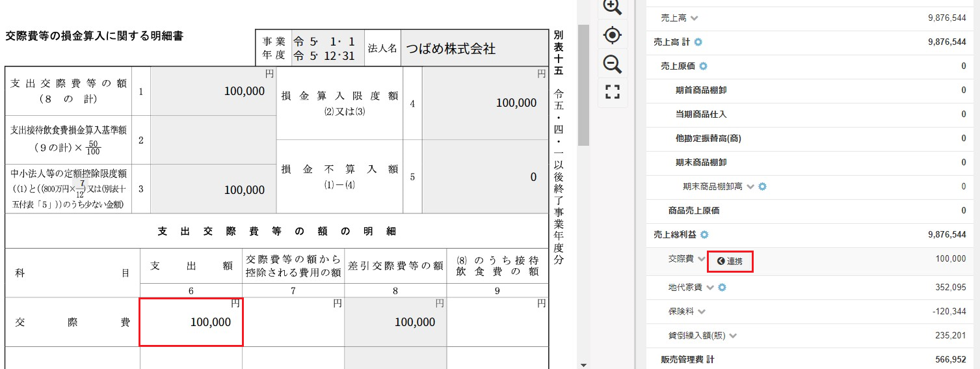Click the scrollbar down arrow of the form
980x369 pixels.
(583, 365)
